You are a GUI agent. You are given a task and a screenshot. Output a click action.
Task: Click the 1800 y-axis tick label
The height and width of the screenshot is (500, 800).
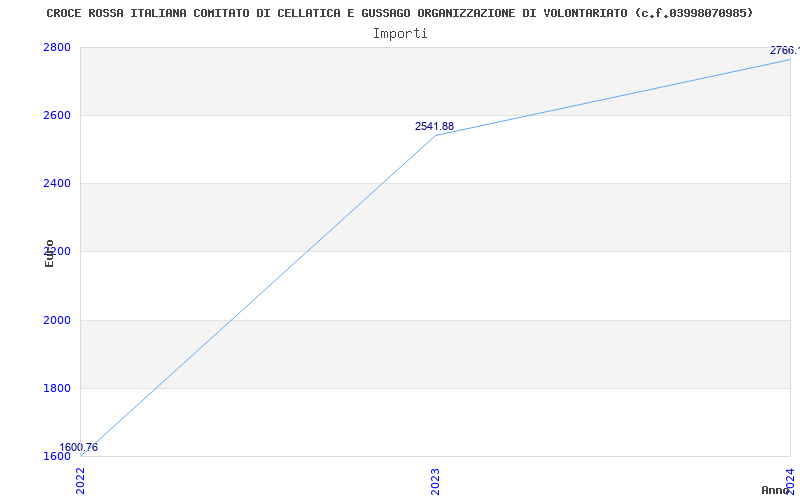tap(57, 388)
